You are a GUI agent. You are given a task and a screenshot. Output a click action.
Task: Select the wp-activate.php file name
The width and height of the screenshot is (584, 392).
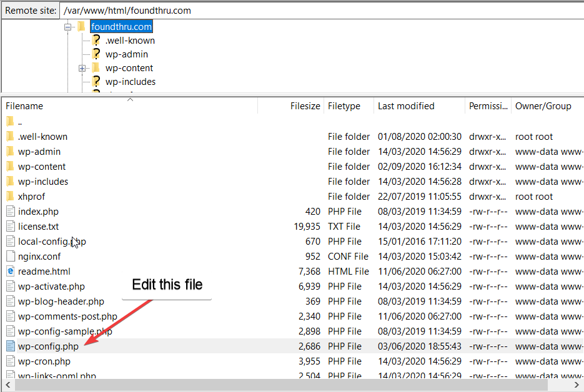(51, 287)
